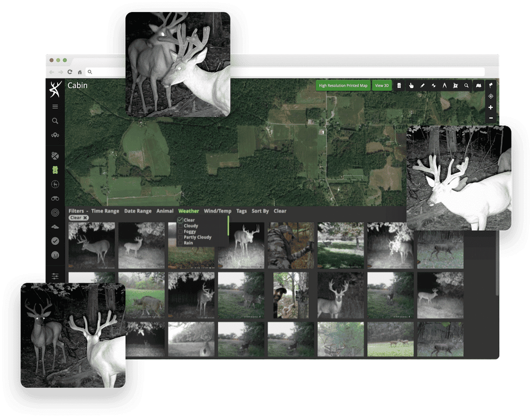
Task: Select the hand/pan tool on map toolbar
Action: (x=411, y=85)
